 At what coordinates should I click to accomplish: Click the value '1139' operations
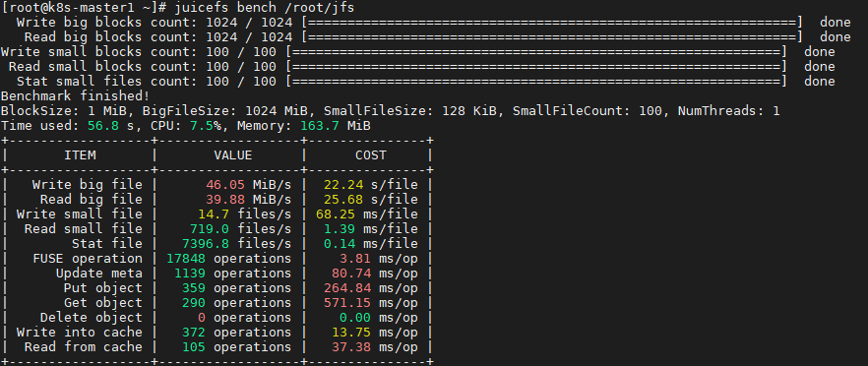pos(190,274)
